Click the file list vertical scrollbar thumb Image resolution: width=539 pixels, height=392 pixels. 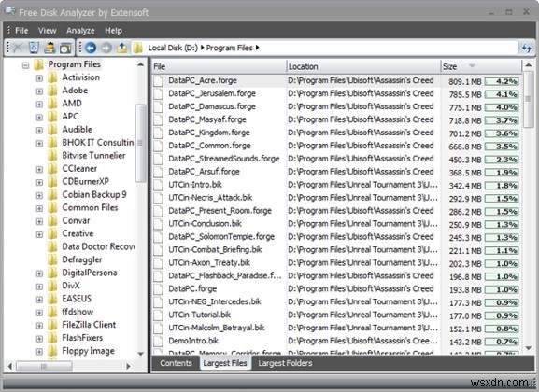[x=529, y=99]
